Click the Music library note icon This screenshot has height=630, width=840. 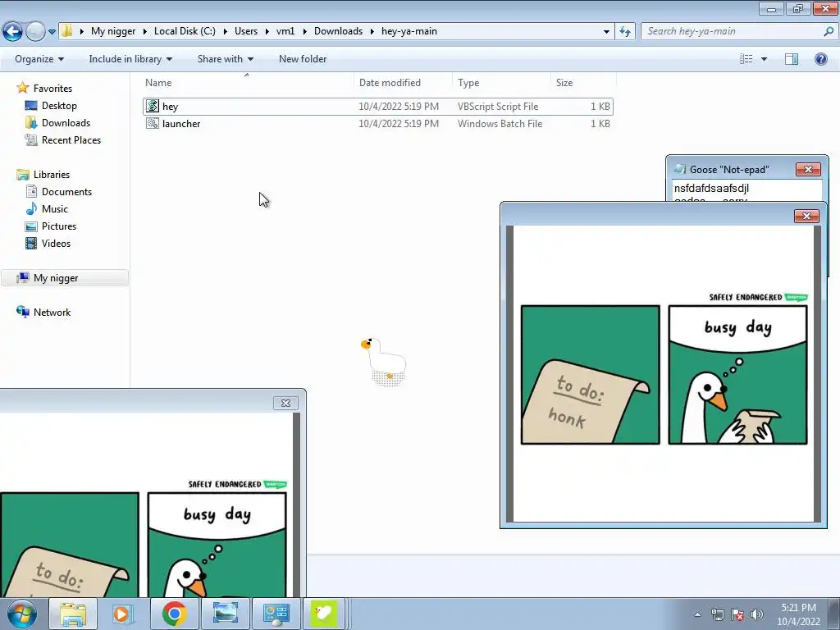point(31,208)
